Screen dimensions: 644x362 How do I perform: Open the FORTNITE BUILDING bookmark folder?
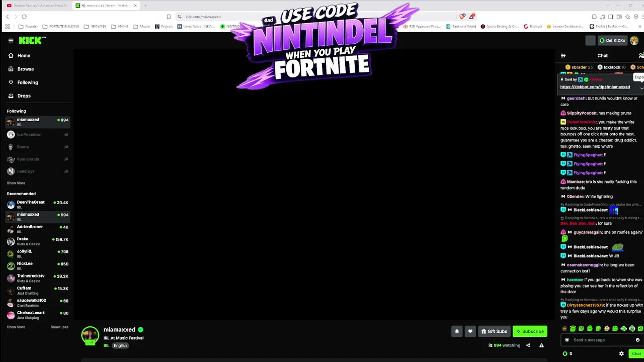click(61, 27)
